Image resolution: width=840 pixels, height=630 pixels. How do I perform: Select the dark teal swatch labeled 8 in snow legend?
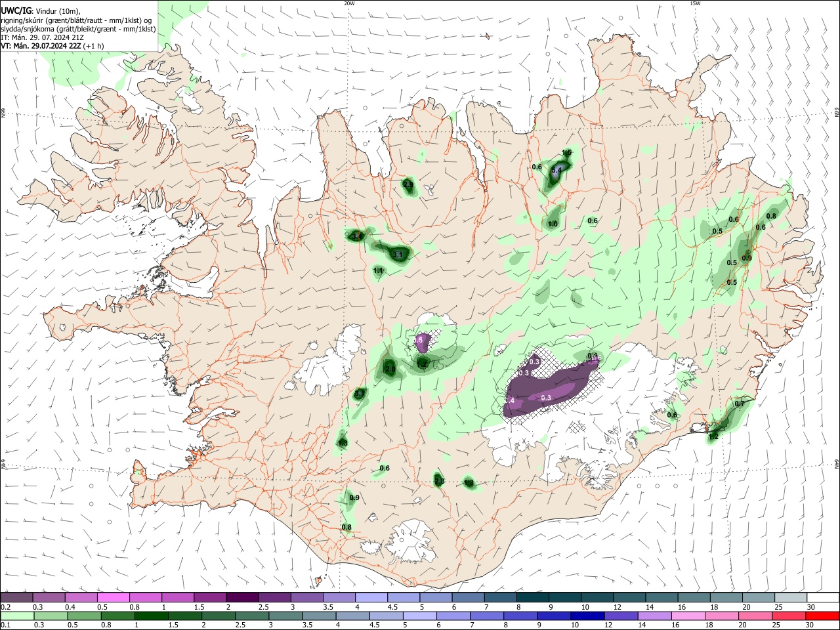(x=533, y=598)
